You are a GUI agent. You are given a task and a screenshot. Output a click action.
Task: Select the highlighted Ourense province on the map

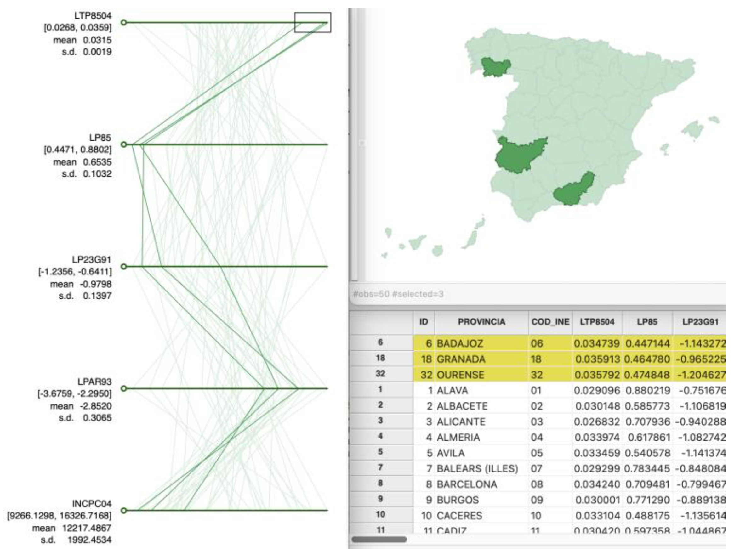click(x=494, y=67)
